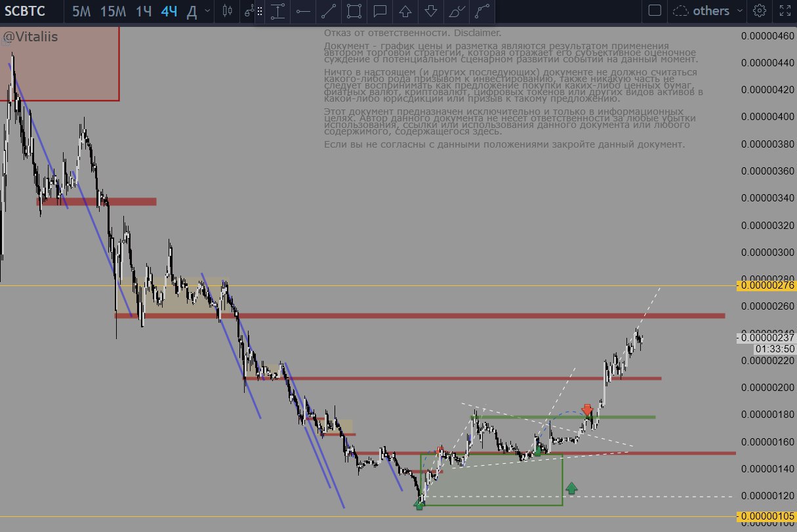Click the 0.00000276 price line label
Screen dimensions: 797x532
[767, 285]
